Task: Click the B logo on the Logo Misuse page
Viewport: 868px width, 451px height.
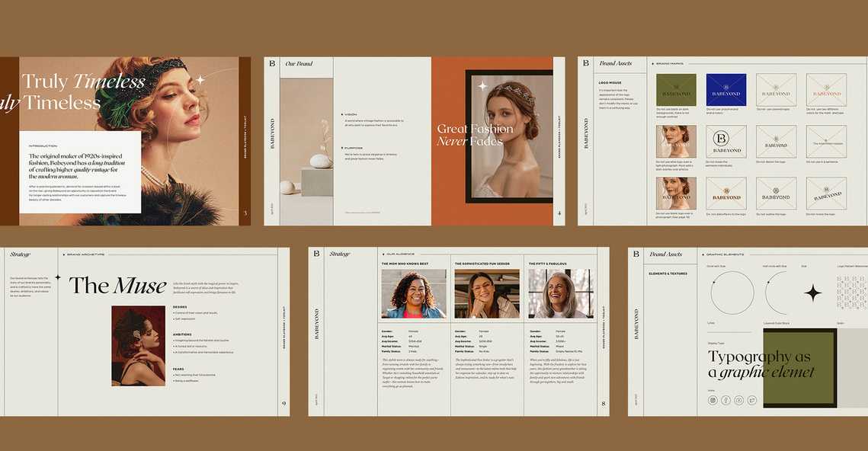Action: (586, 63)
